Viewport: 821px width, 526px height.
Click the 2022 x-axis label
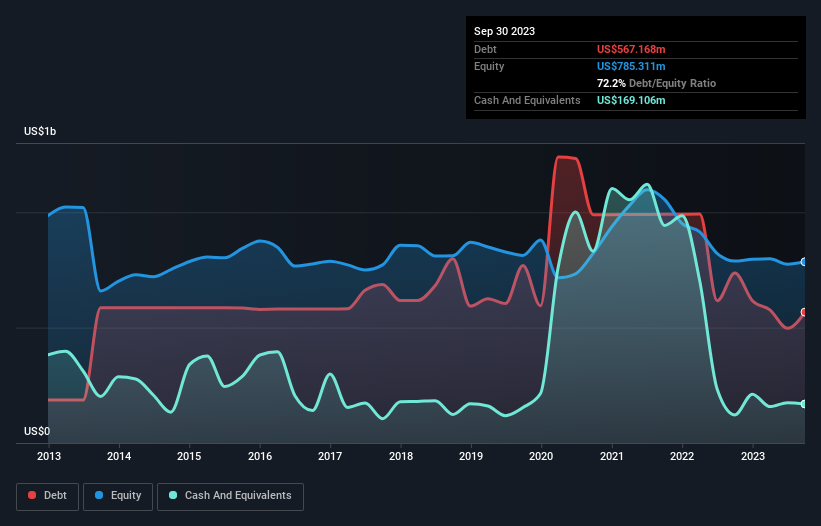coord(682,456)
